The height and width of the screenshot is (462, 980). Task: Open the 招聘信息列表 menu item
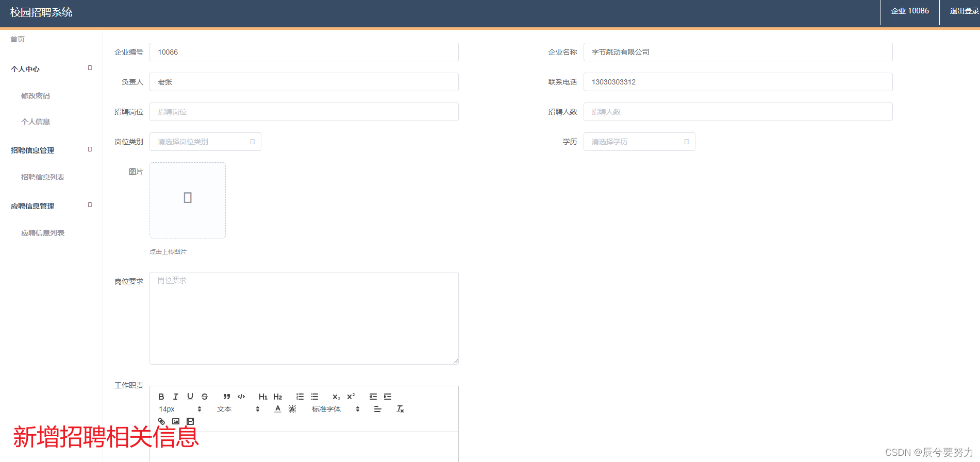(x=43, y=177)
